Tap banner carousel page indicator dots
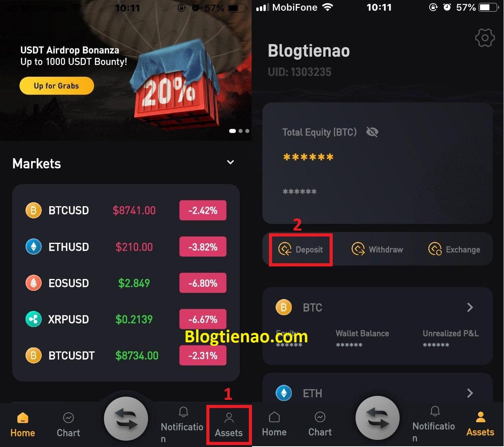This screenshot has width=504, height=447. (x=239, y=131)
